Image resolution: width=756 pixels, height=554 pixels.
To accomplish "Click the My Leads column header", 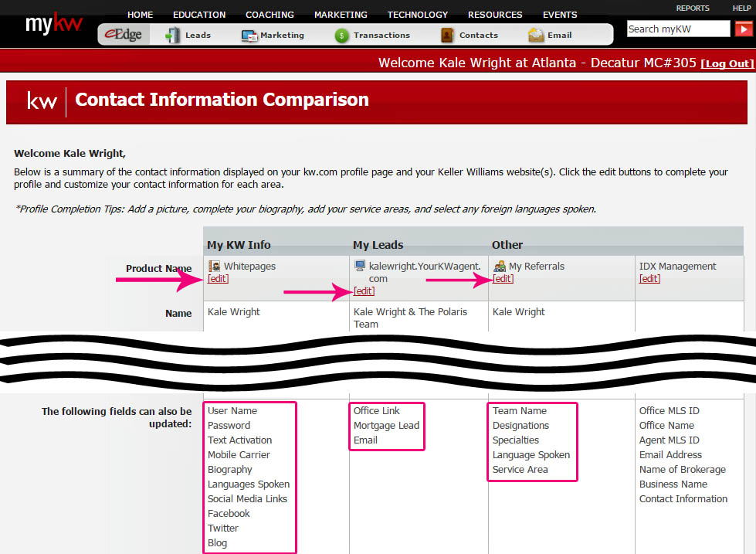I will click(x=378, y=245).
